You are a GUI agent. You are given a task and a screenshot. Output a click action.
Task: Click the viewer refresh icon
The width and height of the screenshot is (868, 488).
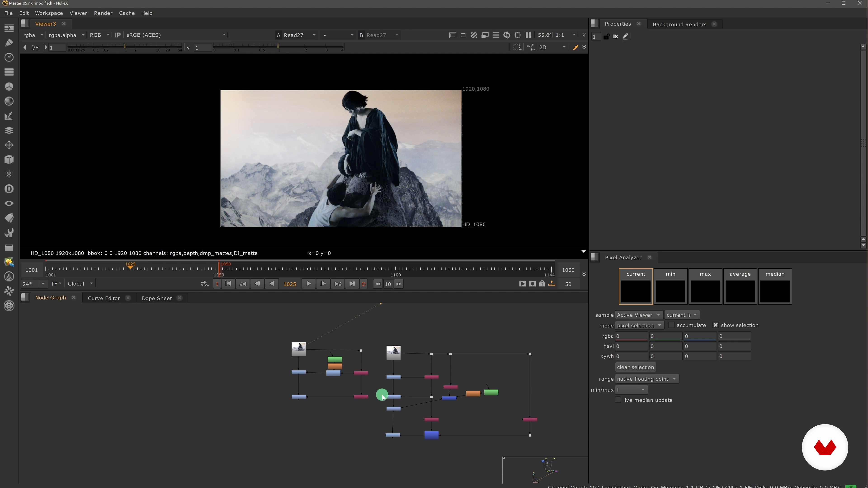tap(506, 35)
